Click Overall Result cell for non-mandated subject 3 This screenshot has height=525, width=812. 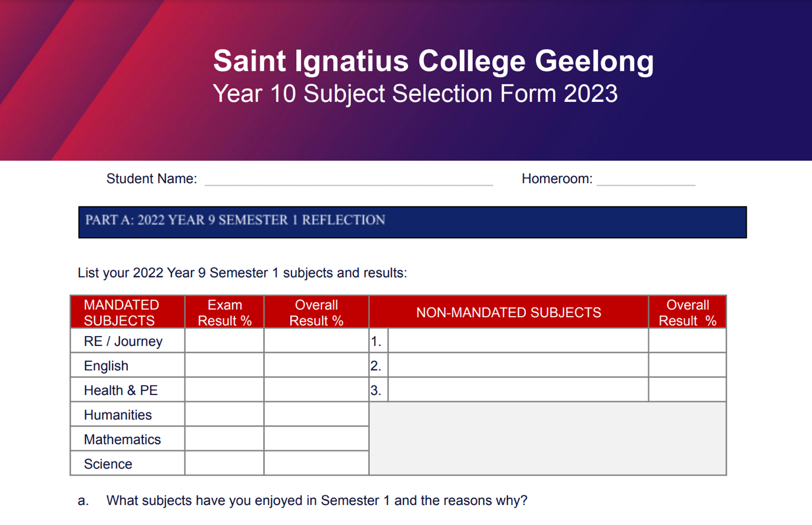tap(687, 390)
